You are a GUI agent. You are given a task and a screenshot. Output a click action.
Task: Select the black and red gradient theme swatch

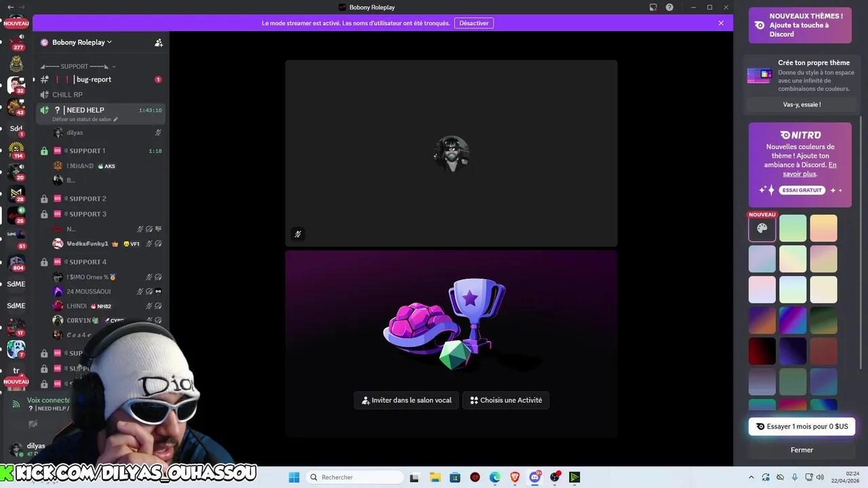(x=762, y=351)
